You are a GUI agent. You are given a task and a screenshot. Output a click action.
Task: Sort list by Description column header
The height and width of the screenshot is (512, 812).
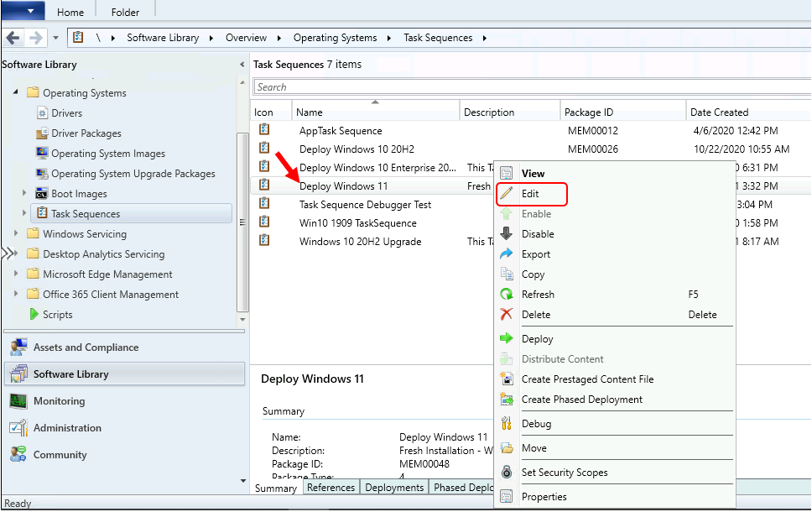(510, 112)
